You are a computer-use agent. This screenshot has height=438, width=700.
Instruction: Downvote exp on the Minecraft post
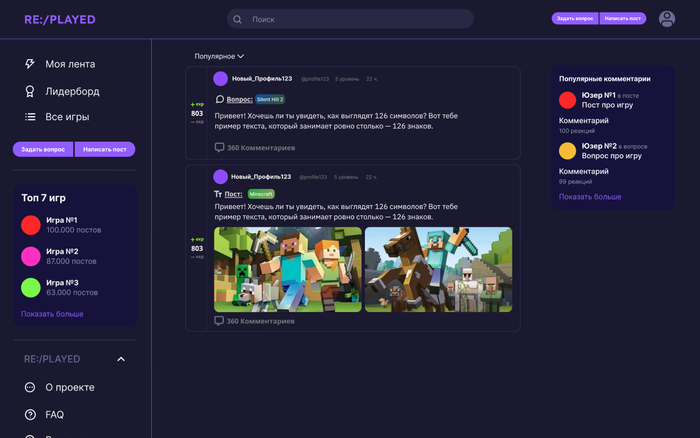pyautogui.click(x=197, y=257)
